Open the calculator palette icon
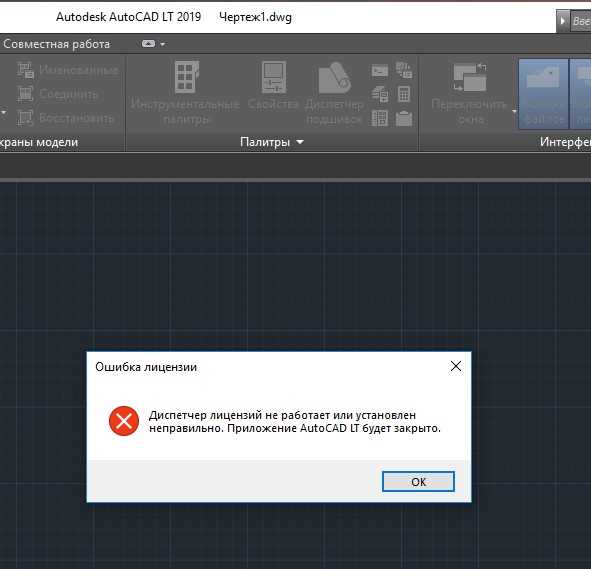The image size is (591, 569). point(404,94)
